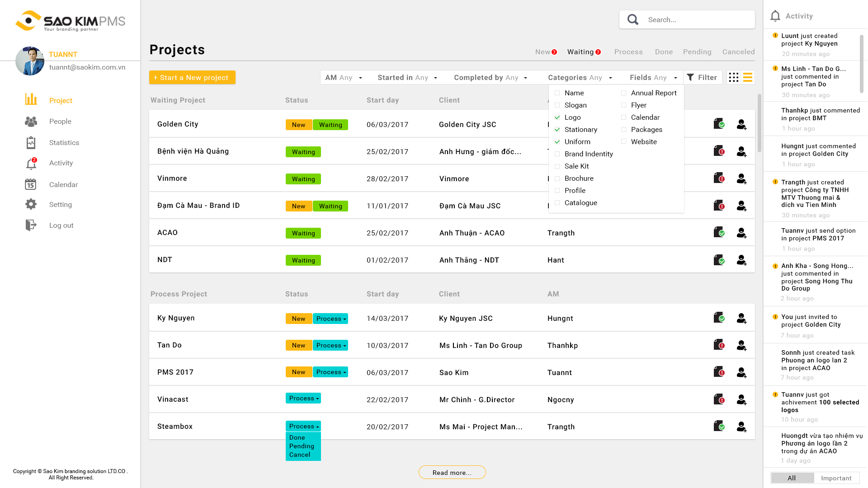The height and width of the screenshot is (488, 868).
Task: Click the funnel Filter icon
Action: click(x=690, y=77)
